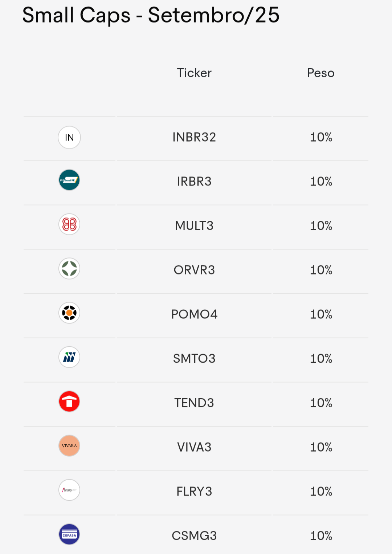Image resolution: width=392 pixels, height=554 pixels.
Task: Click the São Martinho SMTO3 logo
Action: (x=69, y=357)
